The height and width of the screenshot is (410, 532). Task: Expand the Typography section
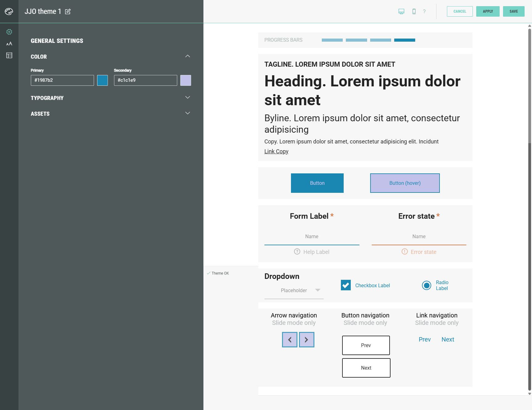point(187,97)
